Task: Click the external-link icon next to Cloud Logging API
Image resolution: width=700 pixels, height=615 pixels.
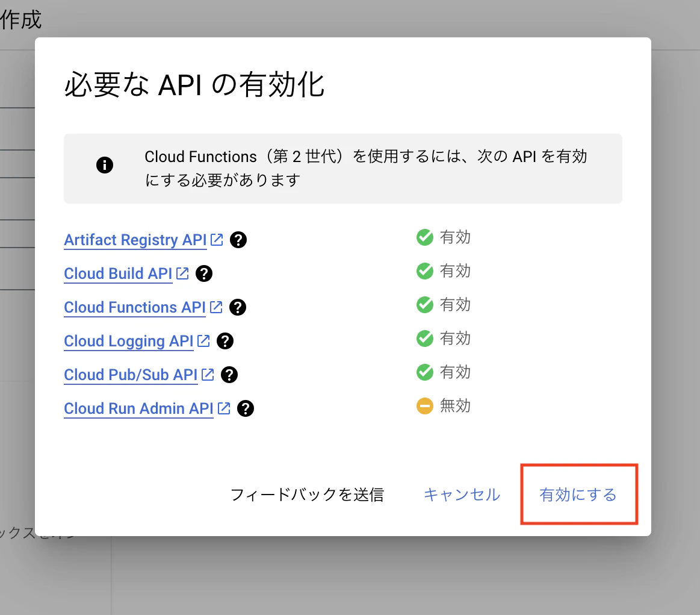Action: (203, 340)
